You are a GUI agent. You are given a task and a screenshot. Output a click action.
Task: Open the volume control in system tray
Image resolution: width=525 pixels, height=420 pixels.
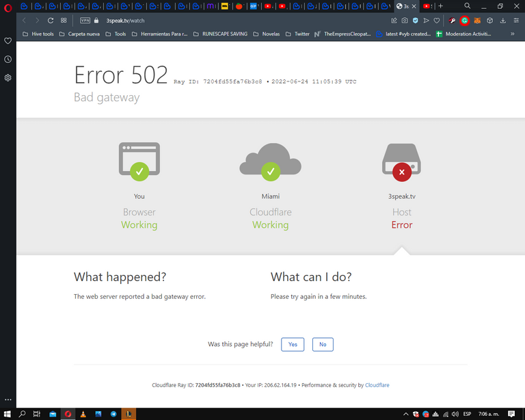pyautogui.click(x=455, y=415)
